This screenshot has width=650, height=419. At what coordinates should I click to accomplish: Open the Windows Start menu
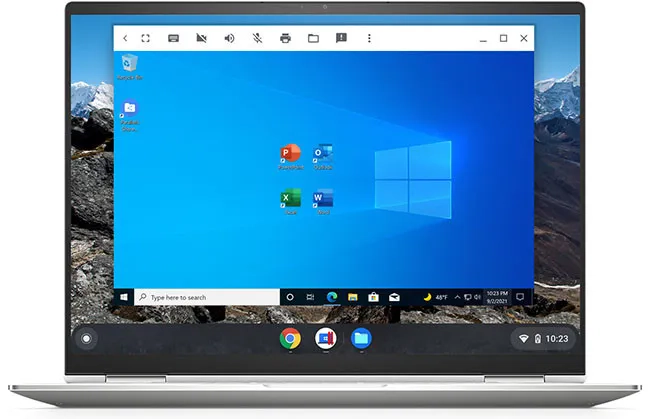coord(124,297)
